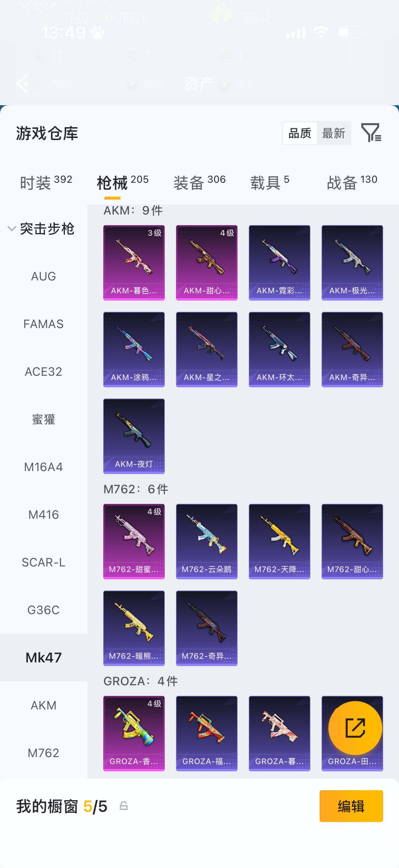This screenshot has height=868, width=399.
Task: Switch to the 时装 tab
Action: 46,183
